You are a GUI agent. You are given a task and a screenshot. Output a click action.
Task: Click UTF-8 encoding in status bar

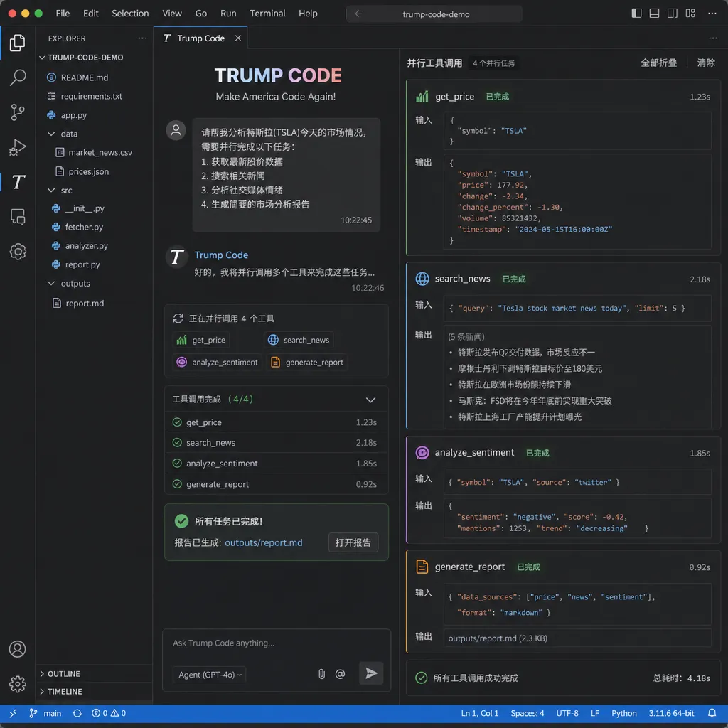(567, 712)
